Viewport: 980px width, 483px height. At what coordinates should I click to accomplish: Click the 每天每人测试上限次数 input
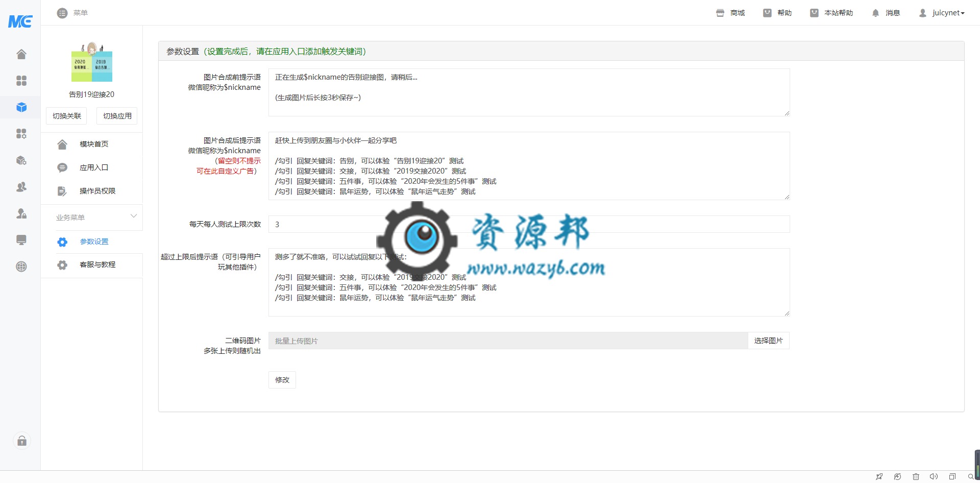pos(529,224)
